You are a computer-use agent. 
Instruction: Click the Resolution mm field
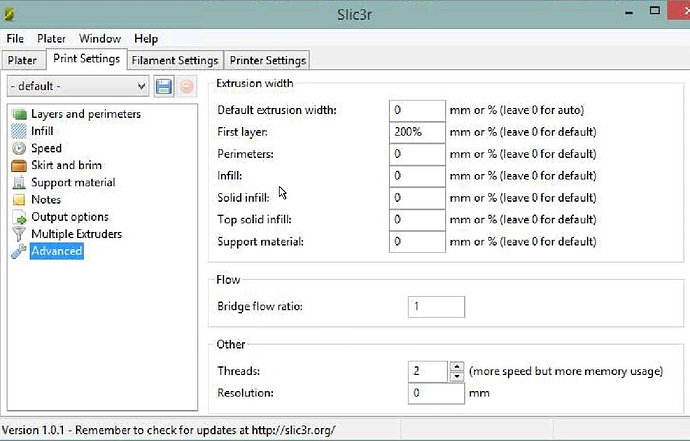click(x=436, y=393)
